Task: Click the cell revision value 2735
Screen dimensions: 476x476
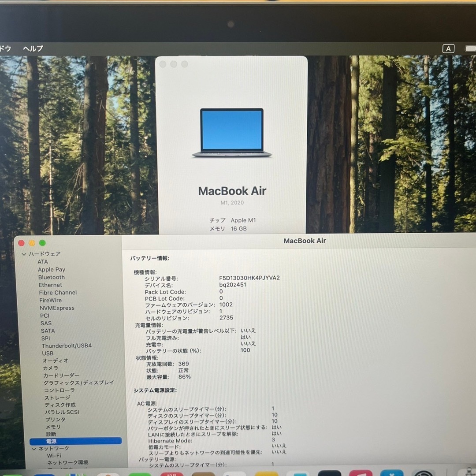Action: [x=226, y=318]
